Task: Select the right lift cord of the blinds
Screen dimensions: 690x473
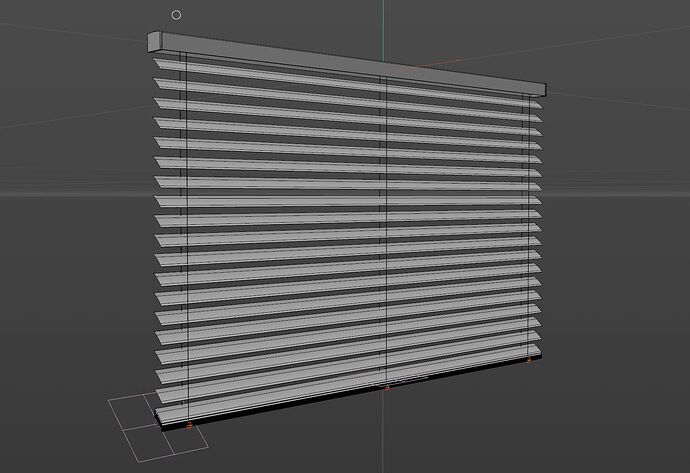Action: (529, 227)
